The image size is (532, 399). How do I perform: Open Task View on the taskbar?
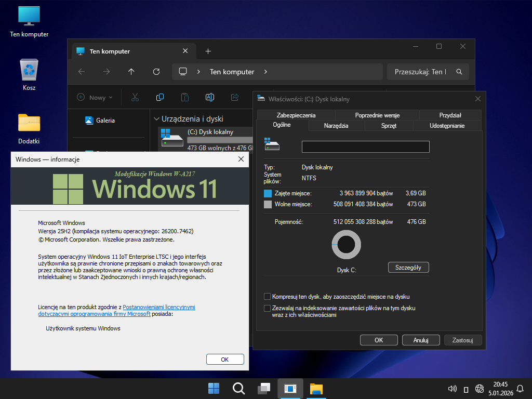(x=264, y=389)
